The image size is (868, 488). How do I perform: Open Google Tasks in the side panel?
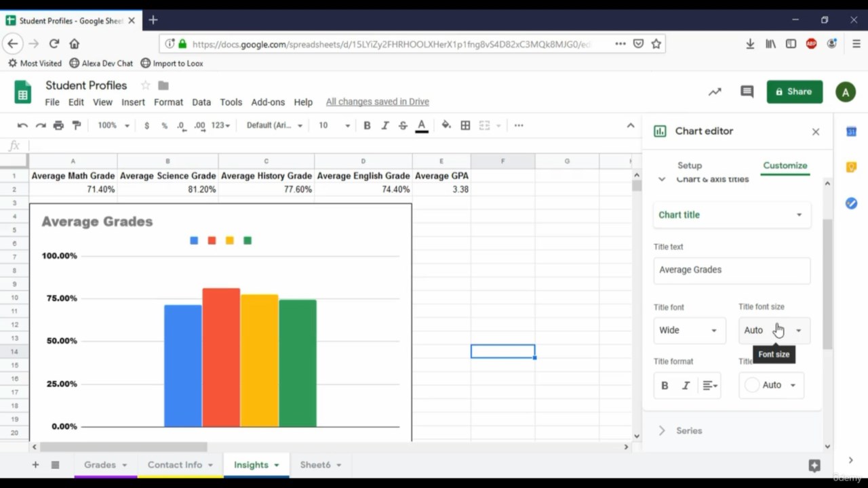click(x=852, y=203)
